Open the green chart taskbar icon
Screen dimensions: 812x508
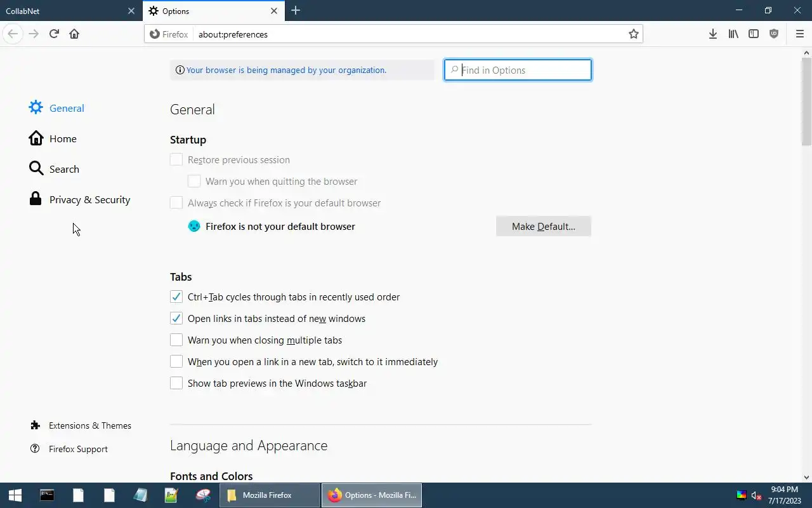(x=171, y=495)
